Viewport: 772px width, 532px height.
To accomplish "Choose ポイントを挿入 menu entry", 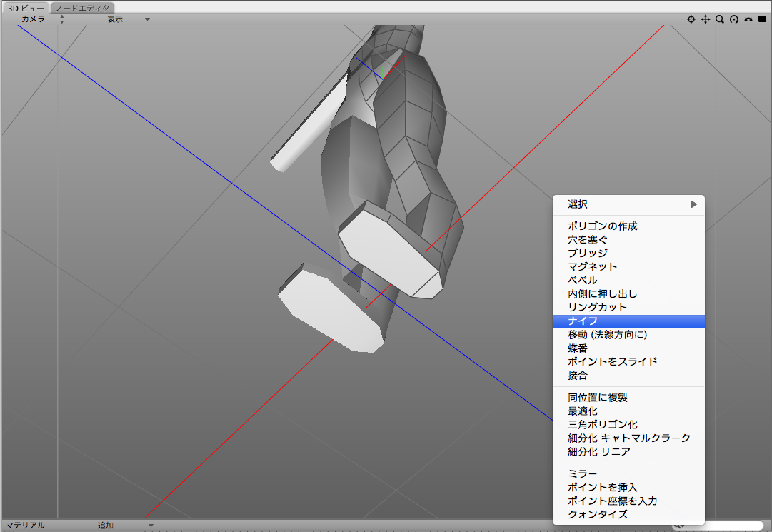I will point(628,487).
